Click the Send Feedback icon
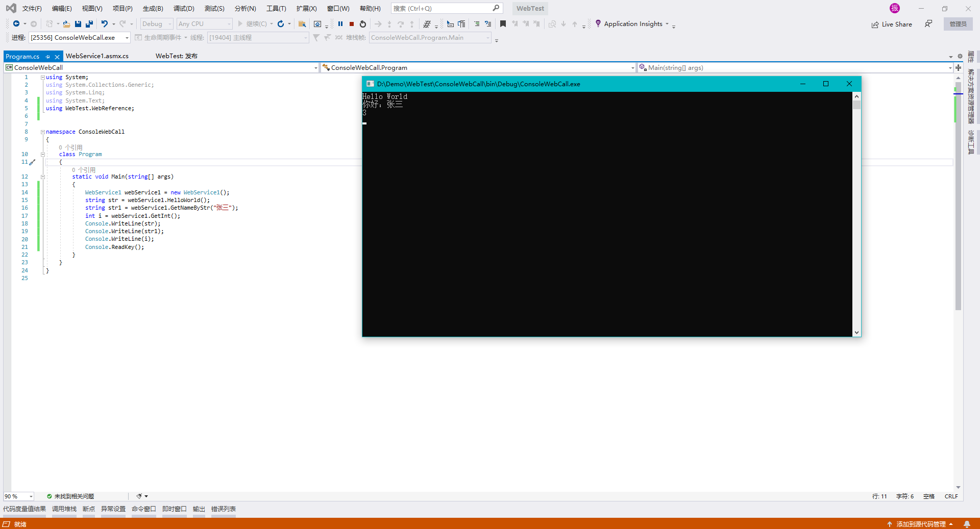980x529 pixels. (928, 23)
